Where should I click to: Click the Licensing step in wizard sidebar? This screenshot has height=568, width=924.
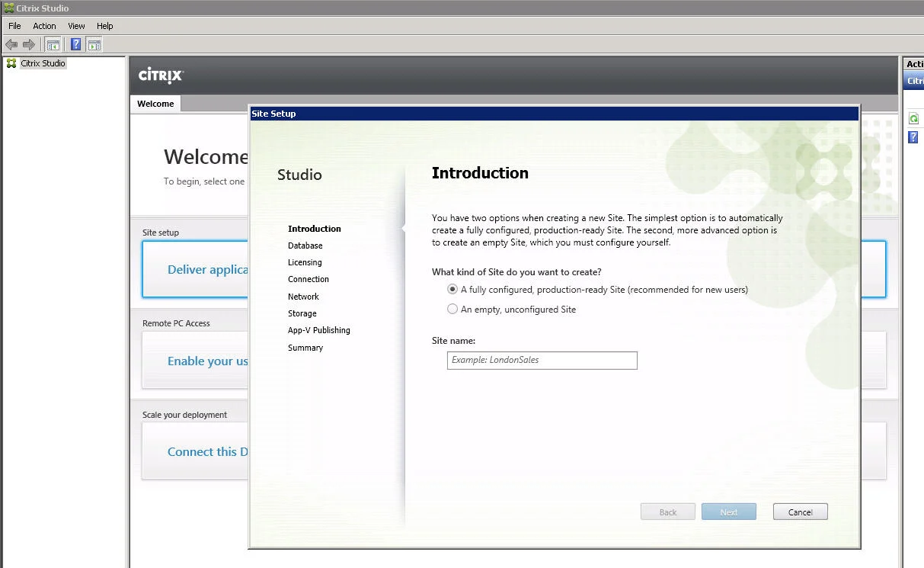click(305, 262)
